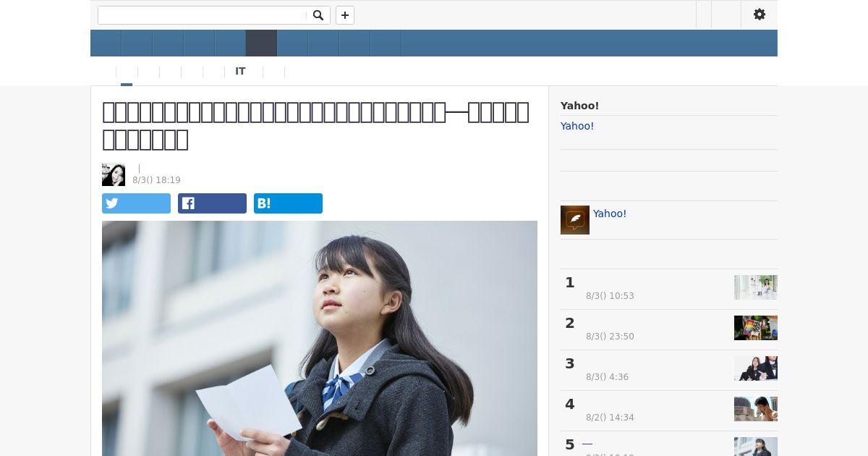Share the article on Facebook
Viewport: 868px width, 456px height.
(x=212, y=203)
